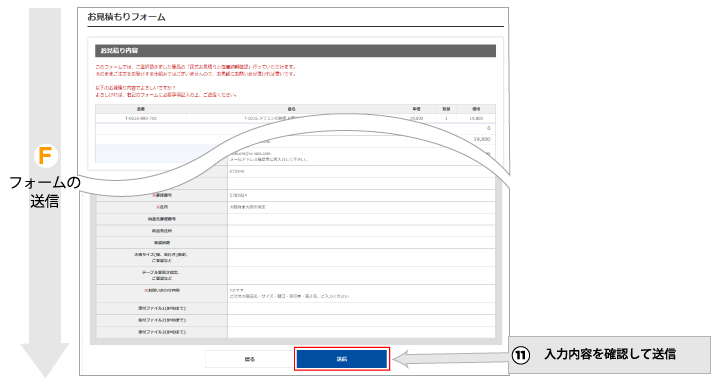Click the blue 送信 submit button

[342, 359]
